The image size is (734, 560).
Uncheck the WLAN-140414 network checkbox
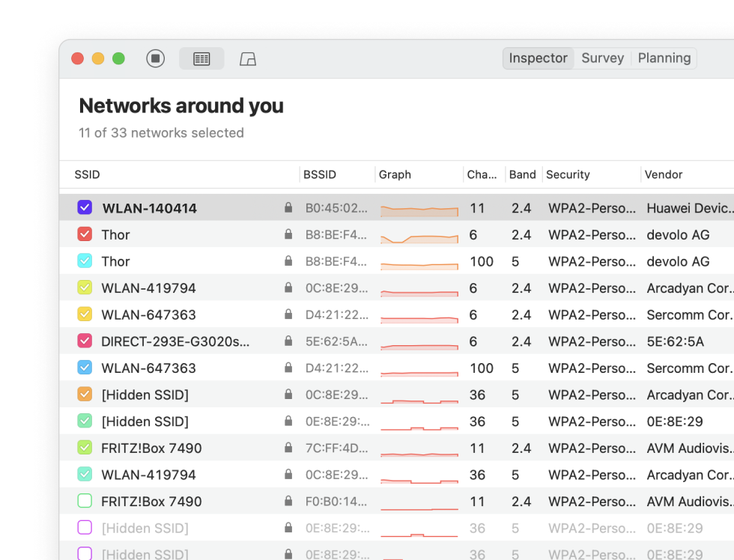coord(85,207)
